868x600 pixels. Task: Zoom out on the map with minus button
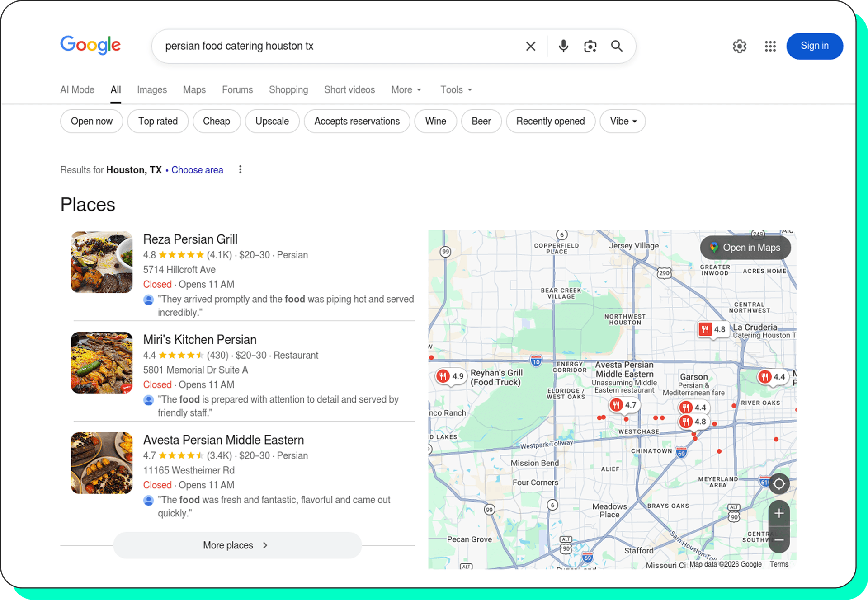point(779,539)
